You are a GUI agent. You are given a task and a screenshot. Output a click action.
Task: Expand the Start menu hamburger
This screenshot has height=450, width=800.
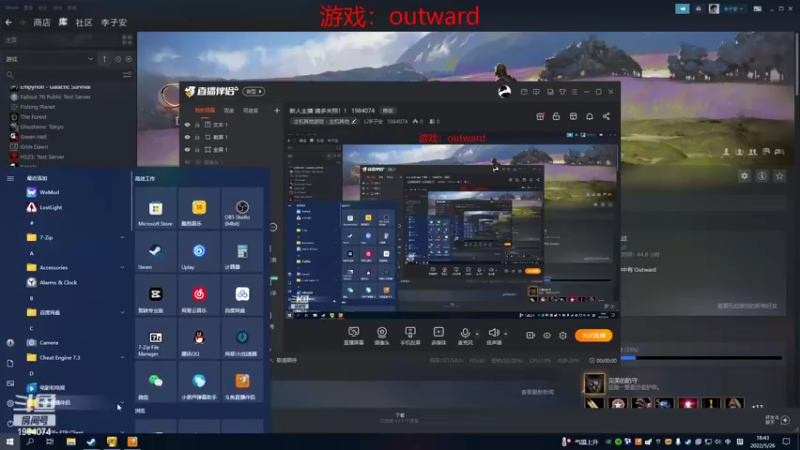tap(10, 178)
